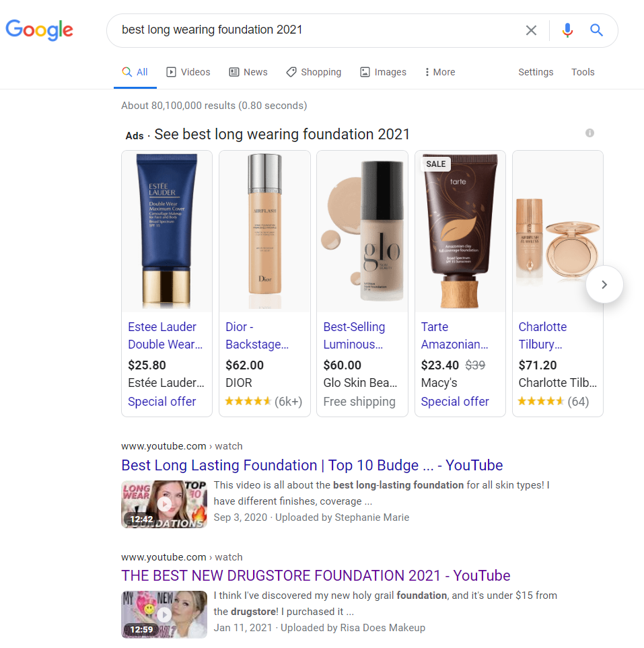The image size is (644, 648).
Task: Click the DIOR seller name
Action: pos(238,383)
